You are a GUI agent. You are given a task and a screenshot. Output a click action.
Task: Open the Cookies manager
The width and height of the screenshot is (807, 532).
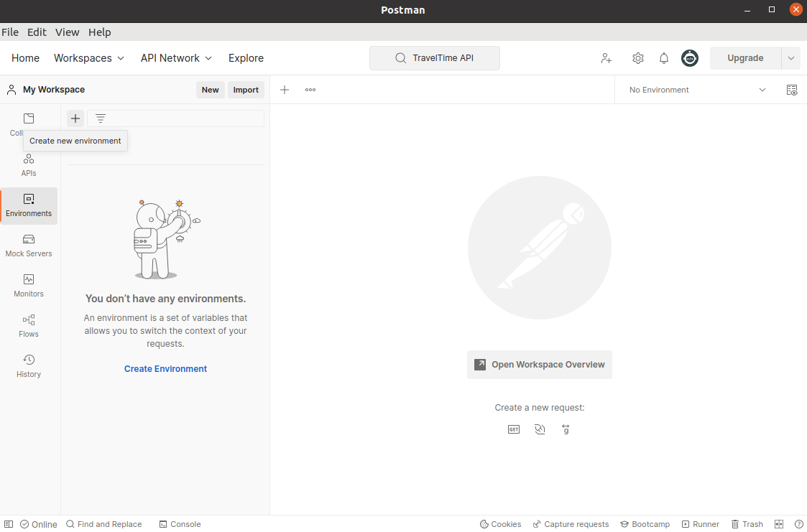click(500, 524)
